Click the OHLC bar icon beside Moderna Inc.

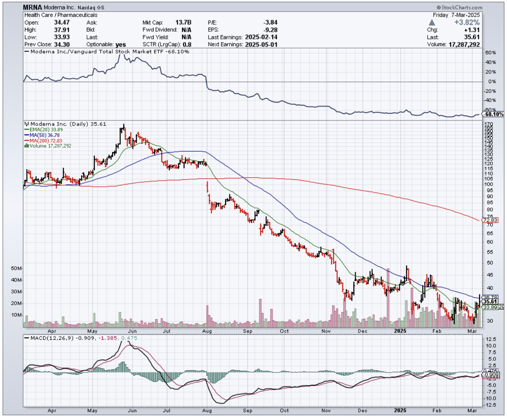26,124
